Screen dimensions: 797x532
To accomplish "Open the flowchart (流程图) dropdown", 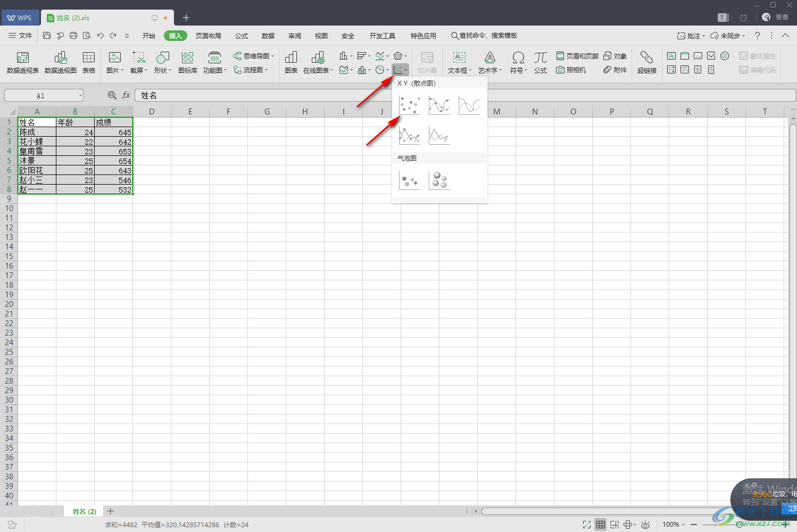I will click(x=251, y=70).
